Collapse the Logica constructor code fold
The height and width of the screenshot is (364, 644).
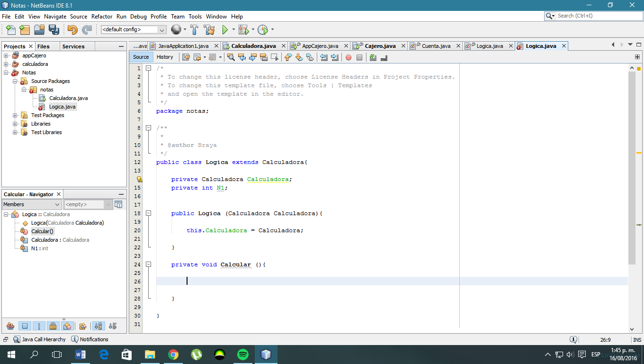148,213
